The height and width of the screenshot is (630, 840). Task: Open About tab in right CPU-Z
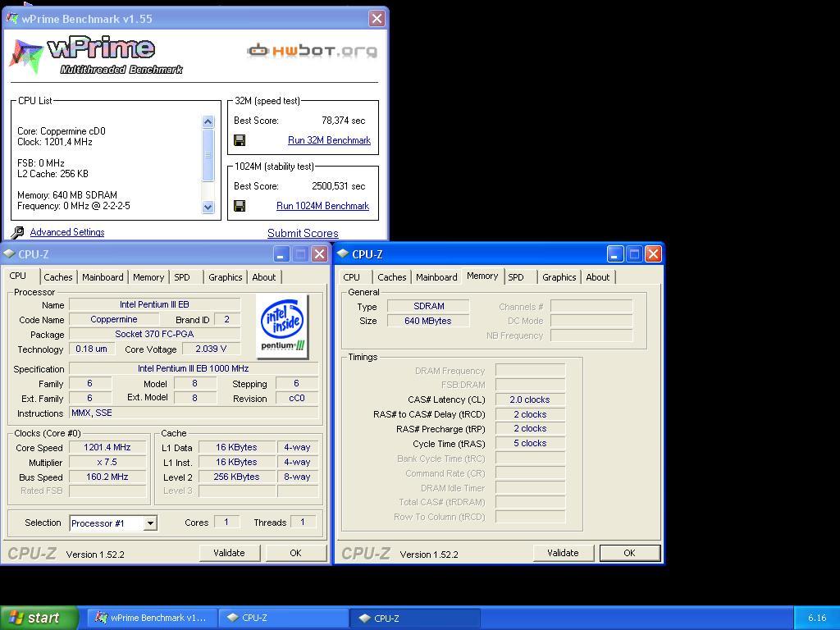click(598, 277)
